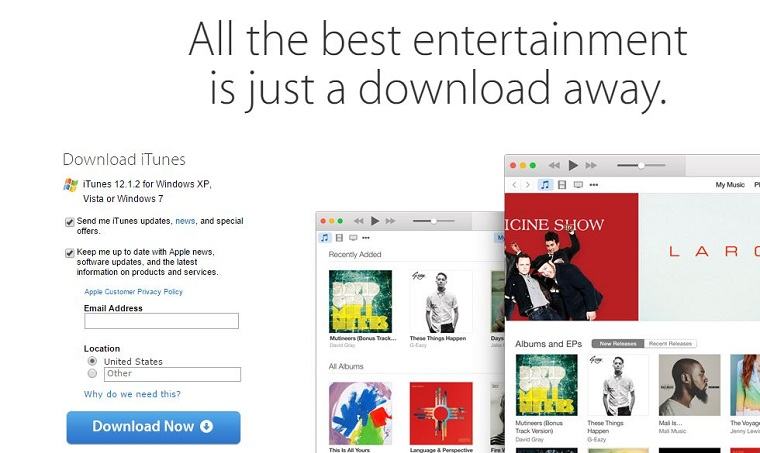Click the green zoom dot of front iTunes window
The image size is (760, 453).
pyautogui.click(x=533, y=165)
